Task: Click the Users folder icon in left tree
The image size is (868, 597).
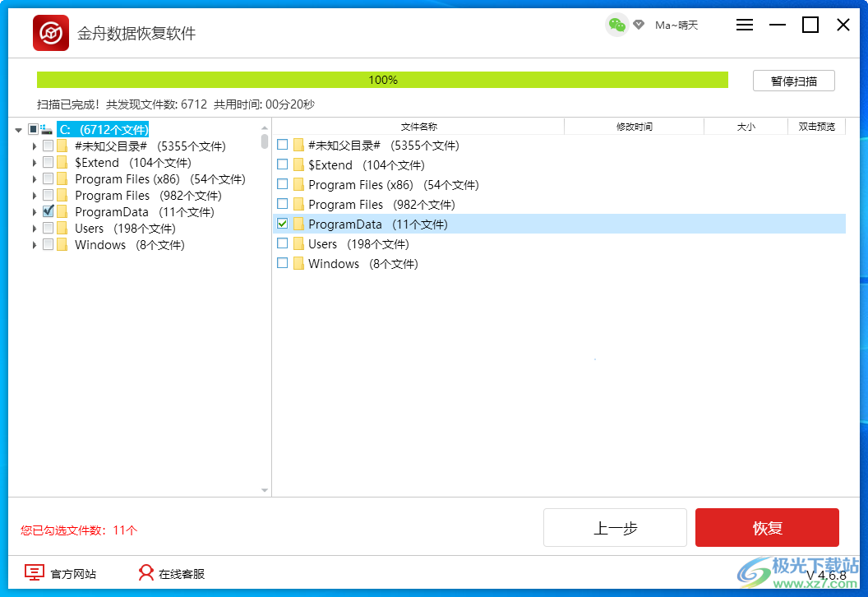Action: pos(62,228)
